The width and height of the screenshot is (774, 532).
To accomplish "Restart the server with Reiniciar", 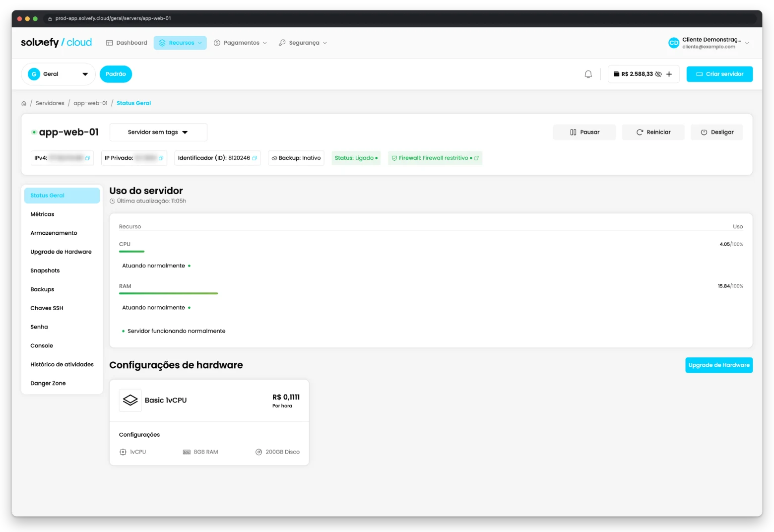I will click(653, 133).
